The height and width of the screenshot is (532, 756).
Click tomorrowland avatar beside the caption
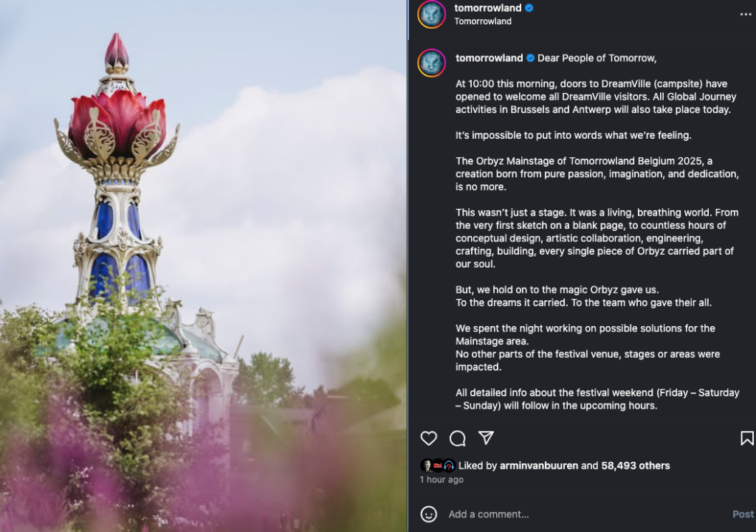click(x=431, y=63)
